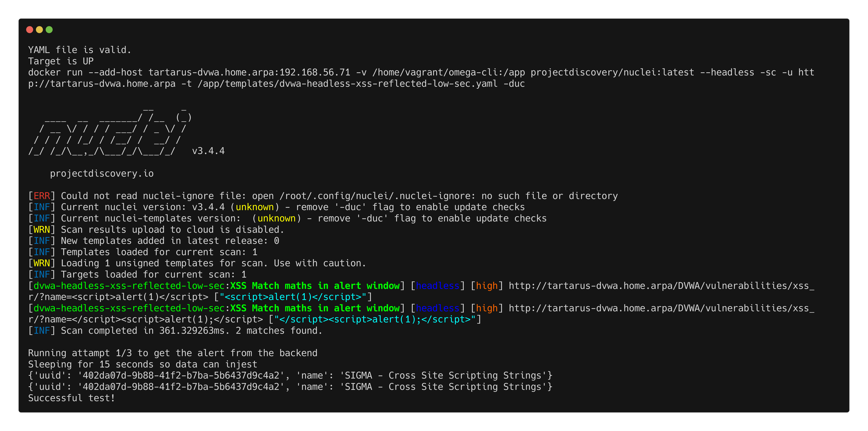The width and height of the screenshot is (868, 431).
Task: Click the 'Successful test!' line
Action: (x=71, y=398)
